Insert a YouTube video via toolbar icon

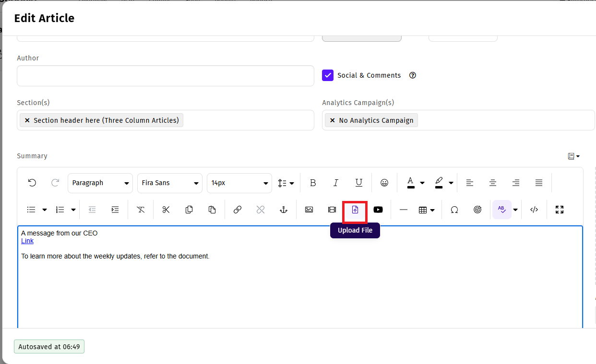[x=378, y=210]
